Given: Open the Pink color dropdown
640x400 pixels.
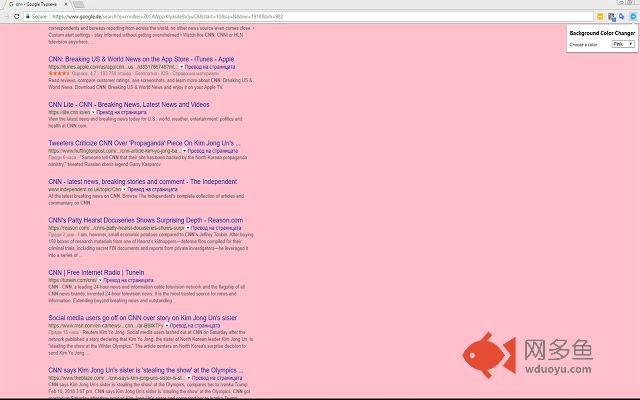Looking at the screenshot, I should click(623, 44).
